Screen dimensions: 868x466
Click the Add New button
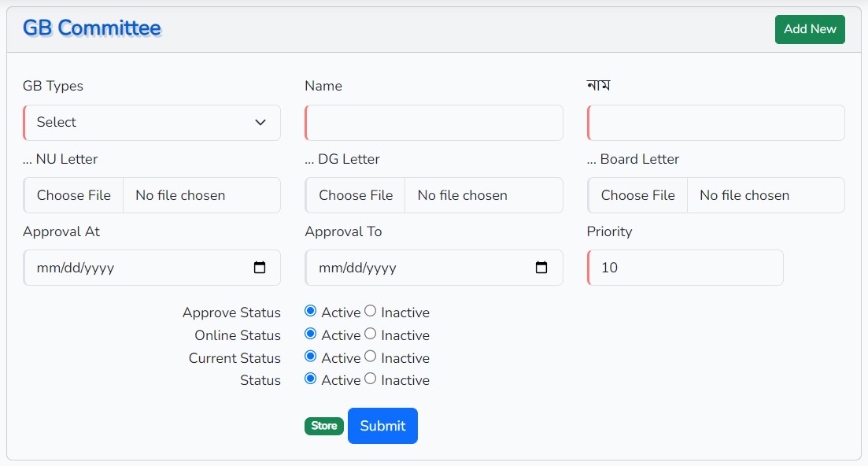point(810,29)
